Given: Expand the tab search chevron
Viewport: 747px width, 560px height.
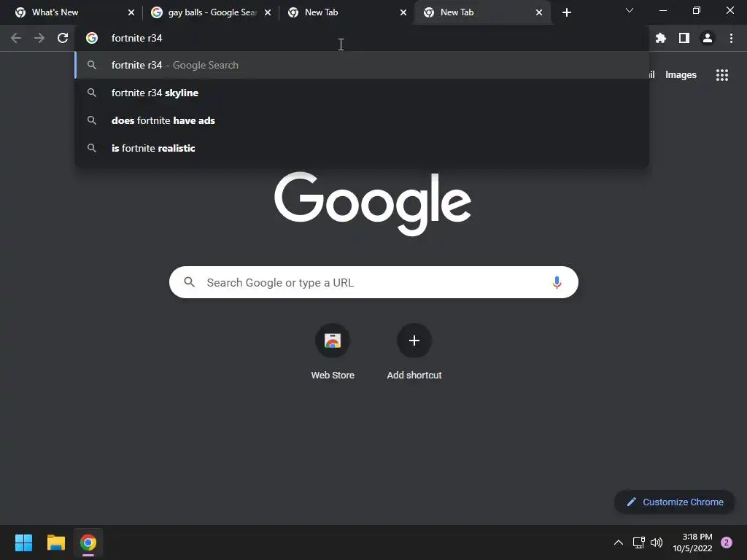Looking at the screenshot, I should pyautogui.click(x=630, y=10).
